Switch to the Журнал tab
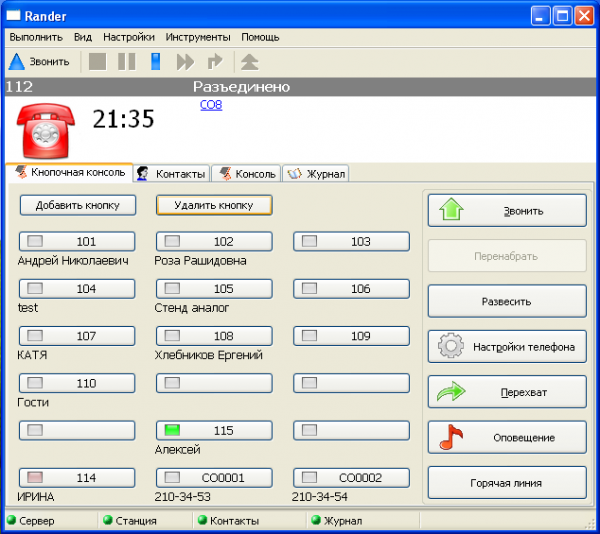This screenshot has width=600, height=534. coord(316,174)
